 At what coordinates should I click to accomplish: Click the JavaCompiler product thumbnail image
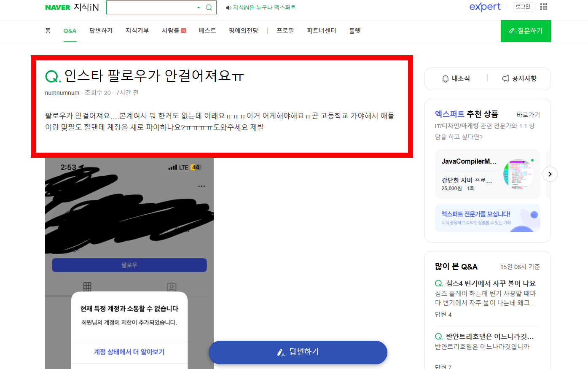tap(518, 174)
